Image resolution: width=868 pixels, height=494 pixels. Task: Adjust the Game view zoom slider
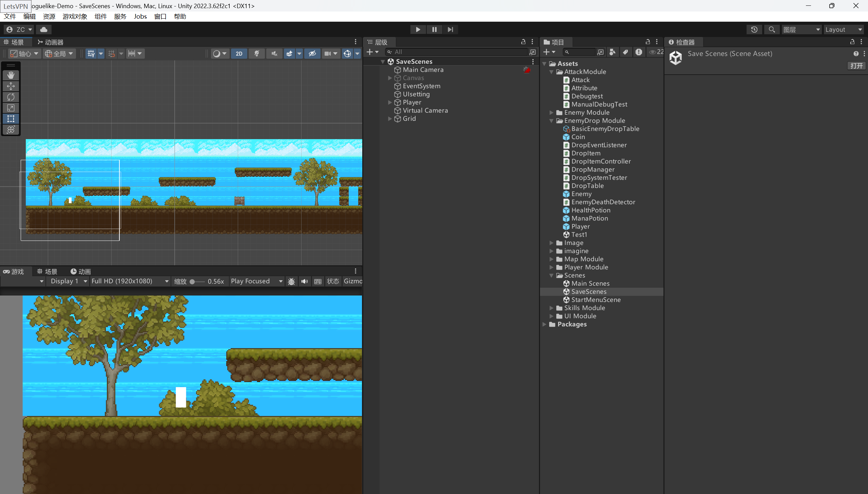point(192,282)
